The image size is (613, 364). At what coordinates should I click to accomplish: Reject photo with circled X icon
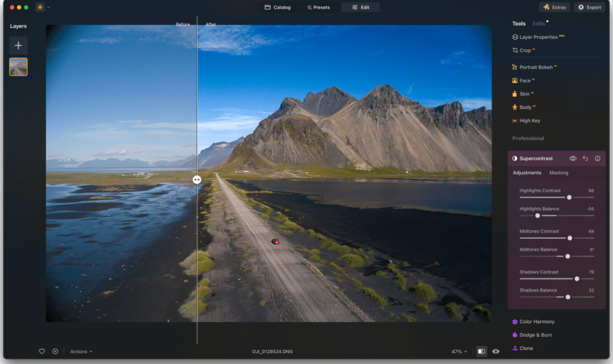[x=55, y=351]
